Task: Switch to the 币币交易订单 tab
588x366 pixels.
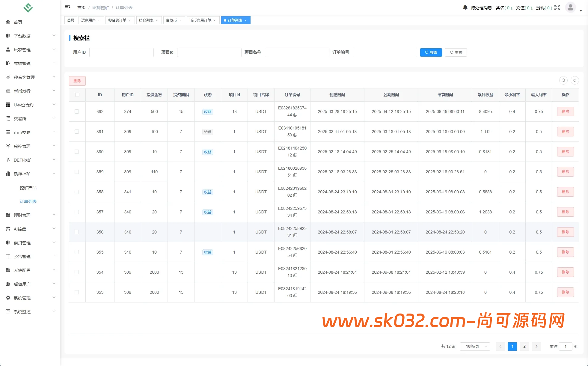Action: (x=200, y=20)
